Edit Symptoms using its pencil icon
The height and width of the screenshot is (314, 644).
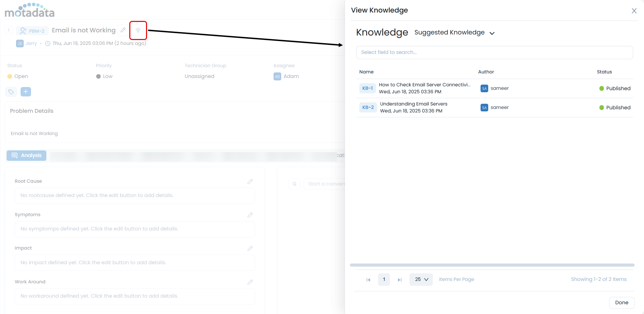pyautogui.click(x=250, y=215)
